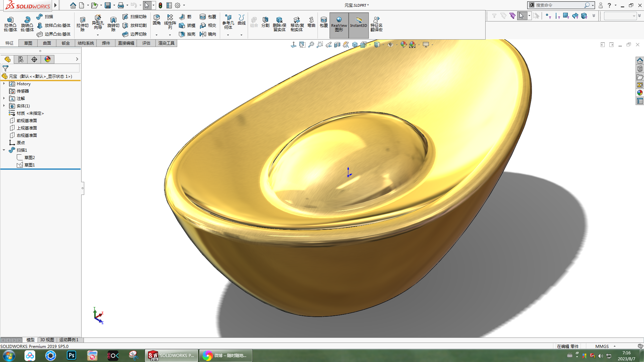This screenshot has width=644, height=362.
Task: Click the 拔模 draft tool
Action: pos(187,25)
